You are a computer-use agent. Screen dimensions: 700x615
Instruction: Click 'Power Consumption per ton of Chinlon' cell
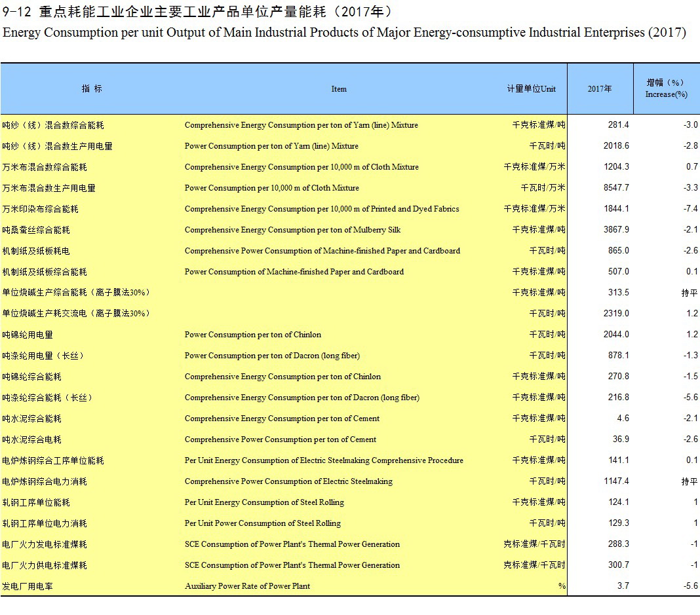pos(252,335)
